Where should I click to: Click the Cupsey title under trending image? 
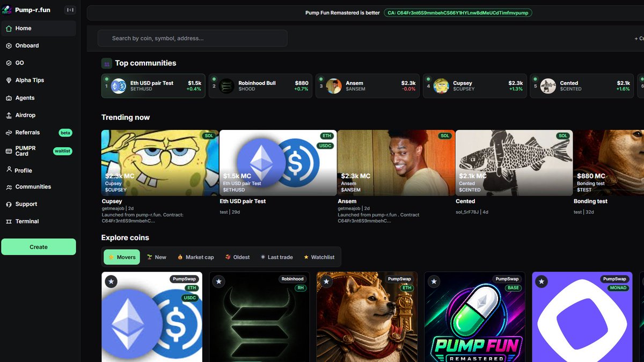[x=112, y=201]
